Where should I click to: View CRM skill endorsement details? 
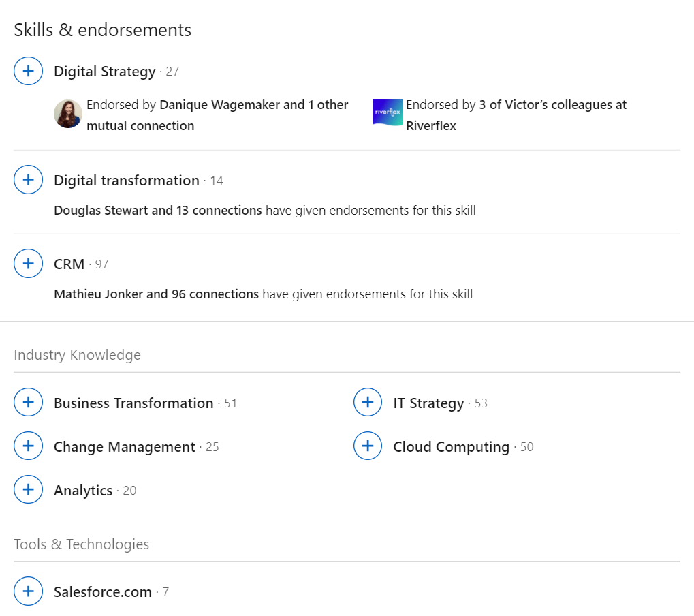click(x=69, y=264)
